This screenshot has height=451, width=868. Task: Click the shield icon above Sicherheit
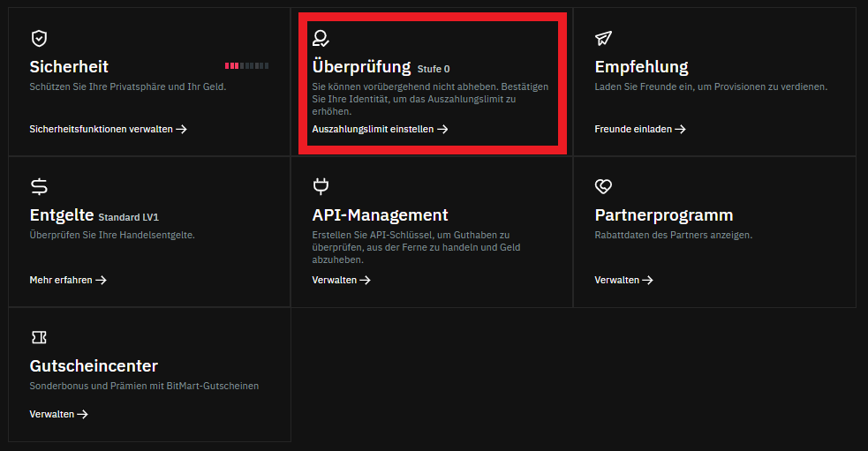[x=38, y=38]
